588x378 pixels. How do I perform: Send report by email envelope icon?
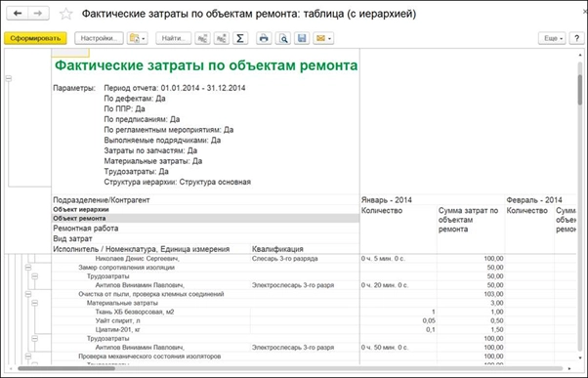pyautogui.click(x=323, y=38)
